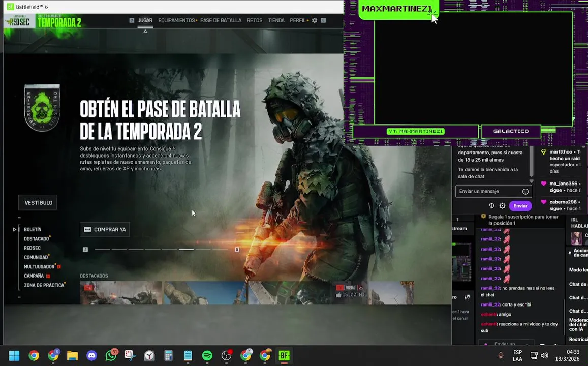Click 'Regala 1 suscripción' banner in chat
The image size is (588, 366).
(519, 220)
